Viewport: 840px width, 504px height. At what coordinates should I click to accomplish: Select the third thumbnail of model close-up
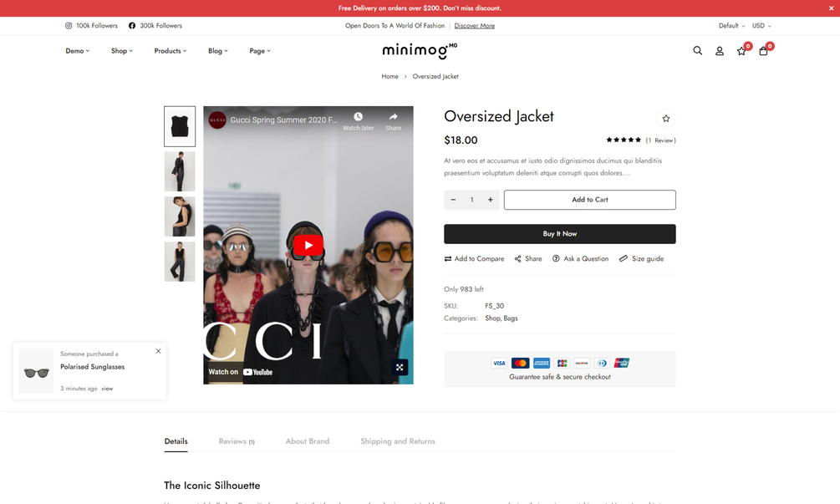tap(180, 216)
